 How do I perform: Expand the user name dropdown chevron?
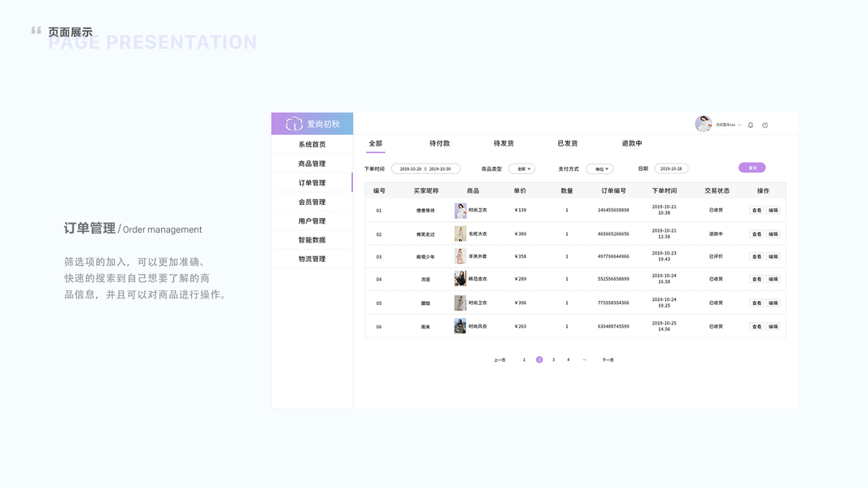[x=739, y=125]
